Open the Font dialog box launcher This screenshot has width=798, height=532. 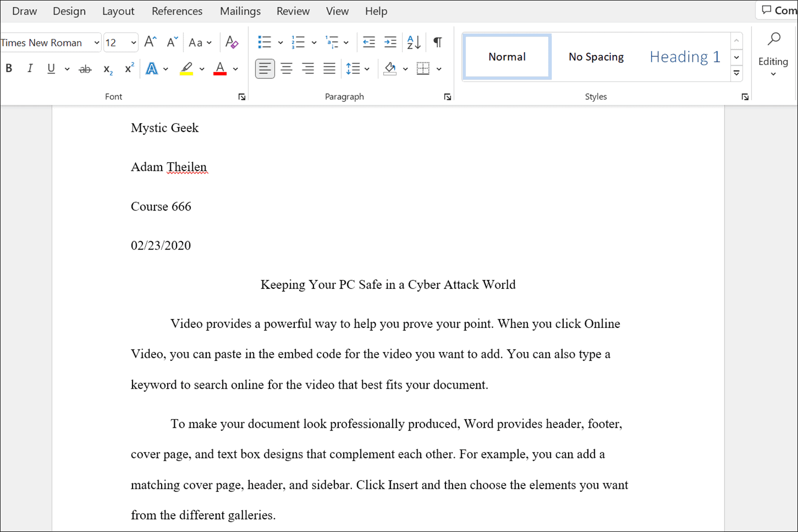pyautogui.click(x=242, y=97)
